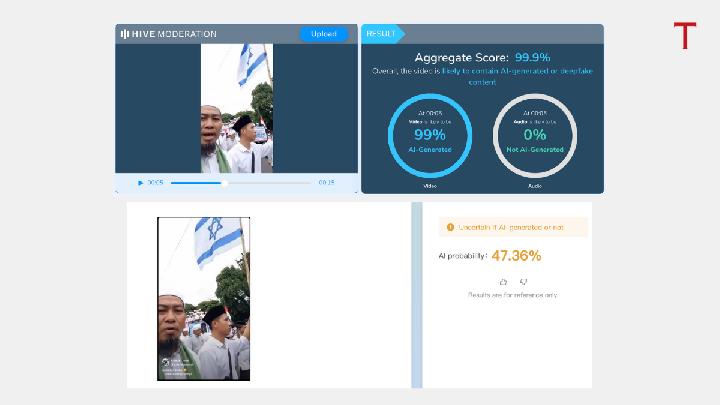The width and height of the screenshot is (720, 405).
Task: Click the current playback time label
Action: pos(155,183)
